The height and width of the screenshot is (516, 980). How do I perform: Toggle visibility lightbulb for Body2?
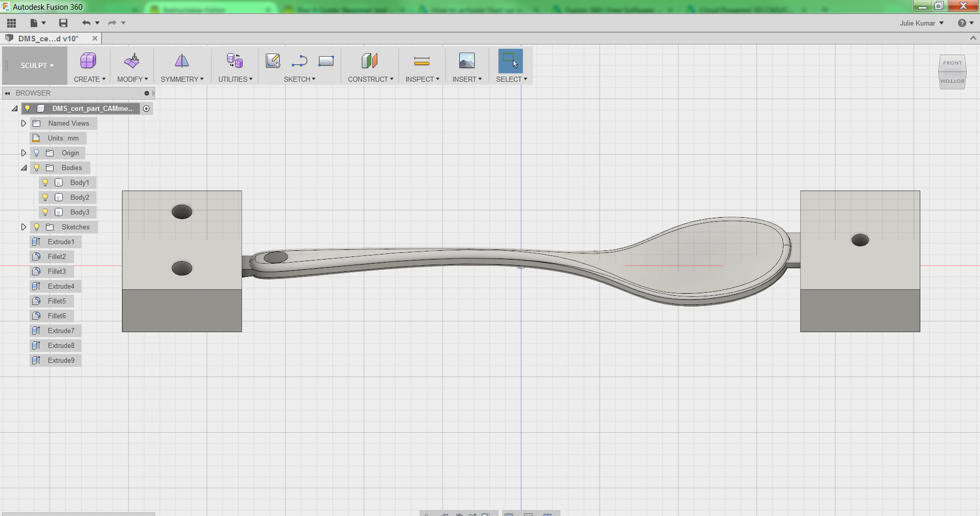coord(45,197)
